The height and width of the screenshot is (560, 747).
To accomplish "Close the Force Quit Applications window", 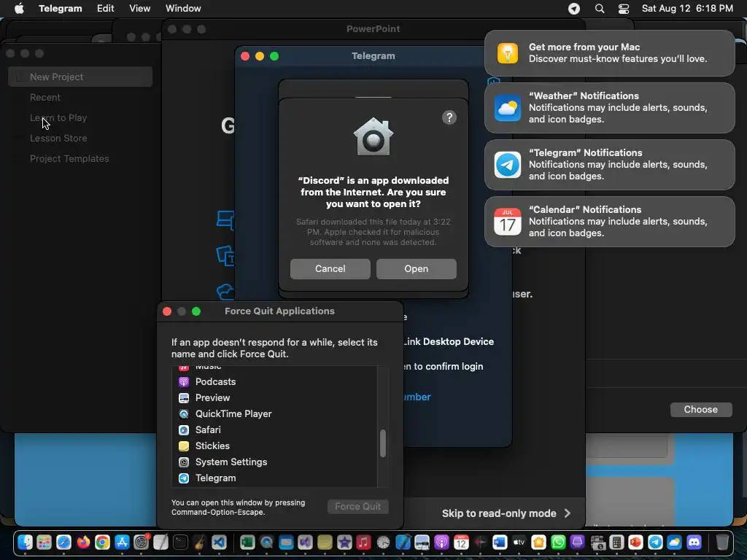I will point(167,311).
